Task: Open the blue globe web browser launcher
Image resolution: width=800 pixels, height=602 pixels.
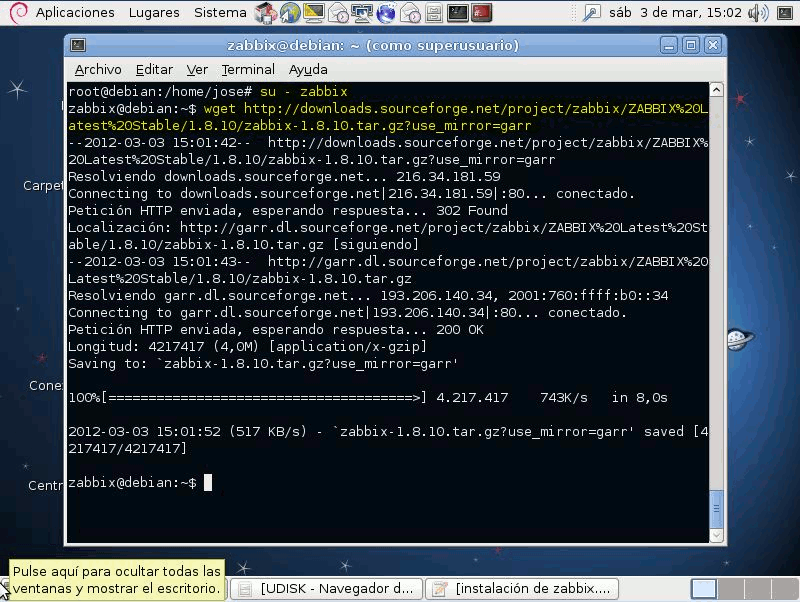Action: (x=384, y=13)
